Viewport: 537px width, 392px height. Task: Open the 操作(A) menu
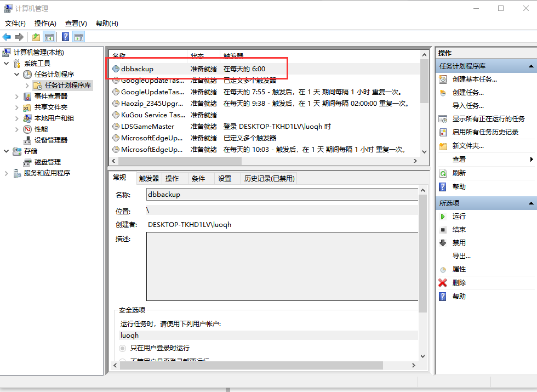(x=45, y=23)
